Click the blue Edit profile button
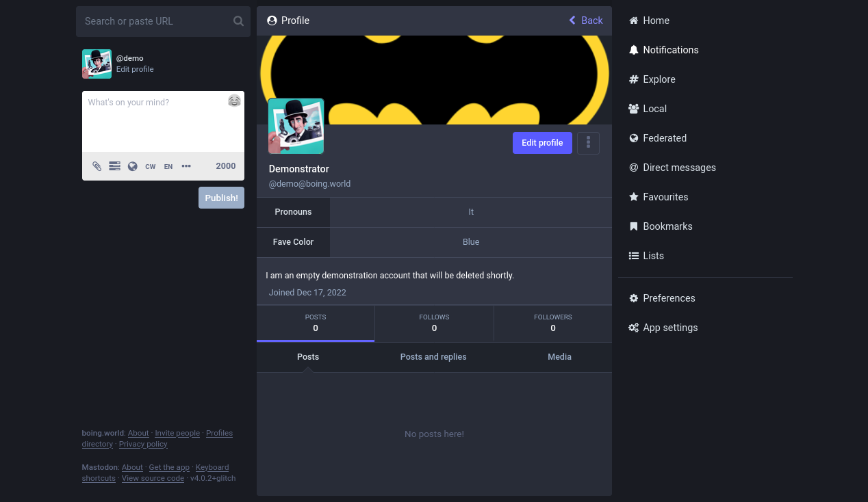 coord(542,143)
